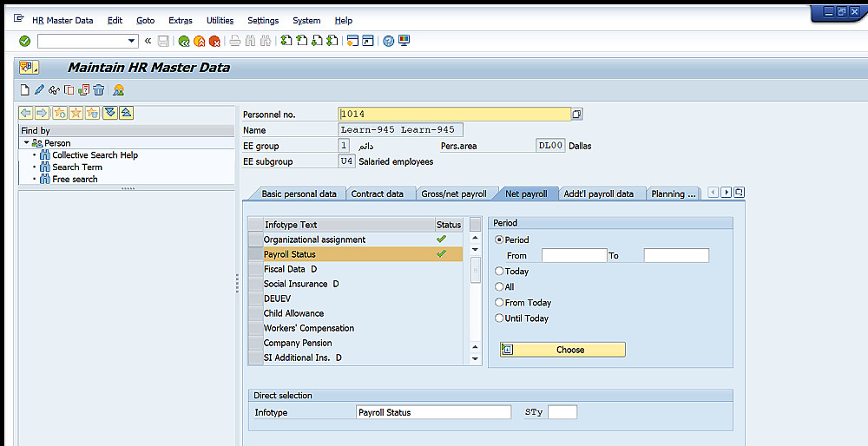The image size is (868, 446).
Task: Open the command field dropdown arrow
Action: 132,41
